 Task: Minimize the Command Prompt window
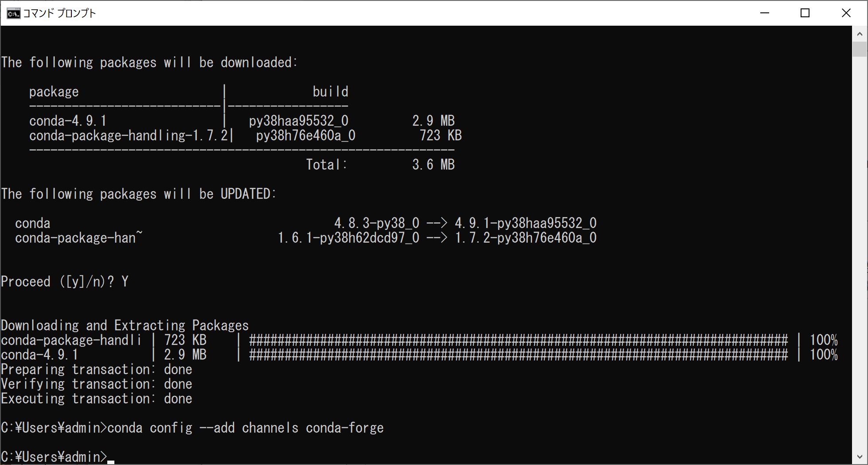(765, 13)
